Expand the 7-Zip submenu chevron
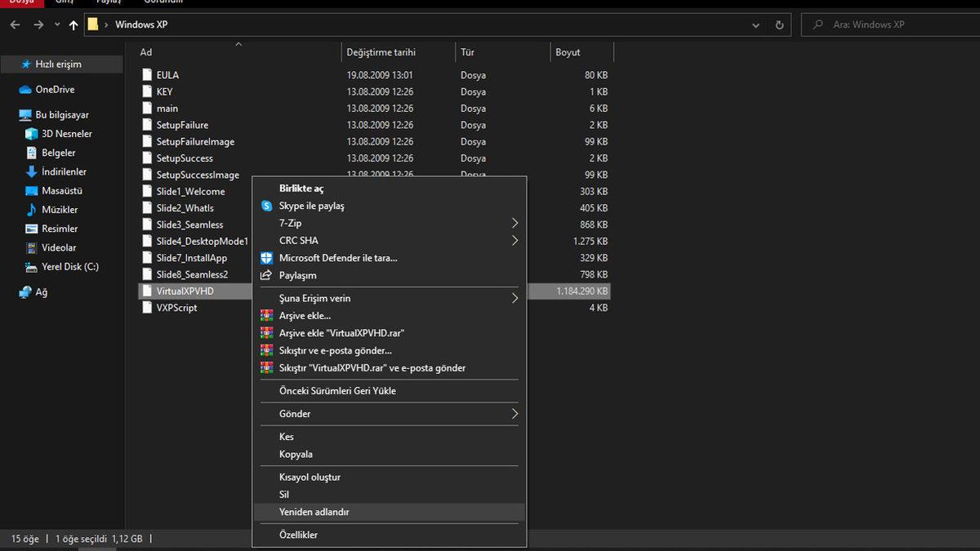The image size is (980, 551). point(514,223)
